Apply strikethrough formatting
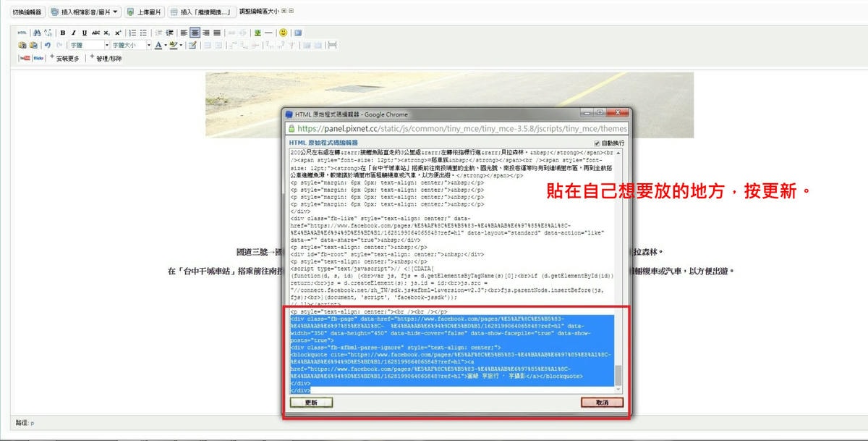Viewport: 868px width, 441px height. click(95, 33)
